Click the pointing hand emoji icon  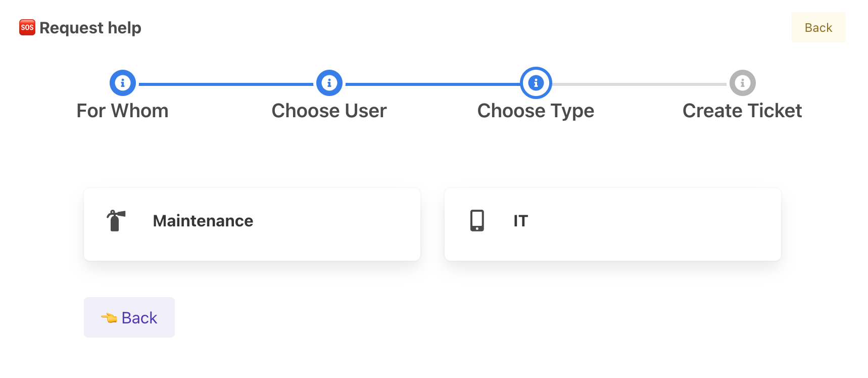pos(109,318)
